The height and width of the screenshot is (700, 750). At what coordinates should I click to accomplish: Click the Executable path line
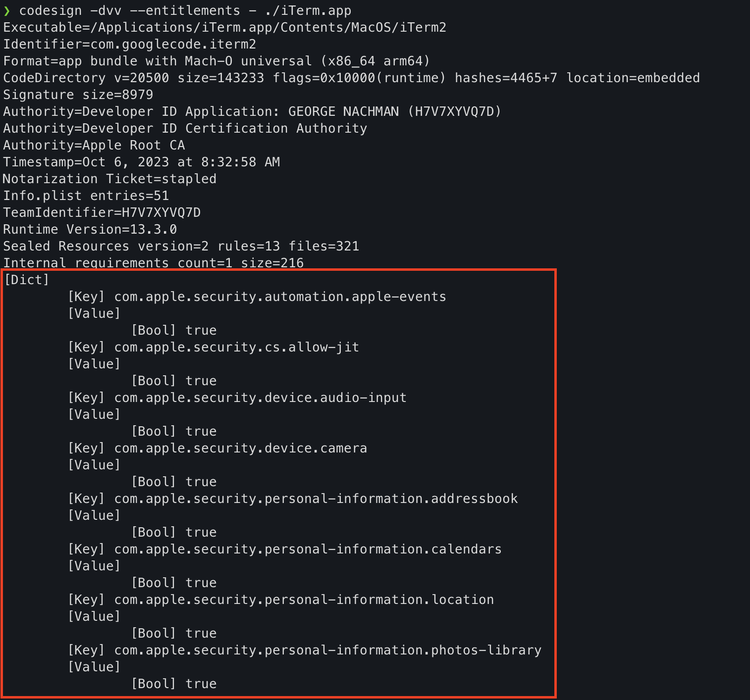point(224,28)
